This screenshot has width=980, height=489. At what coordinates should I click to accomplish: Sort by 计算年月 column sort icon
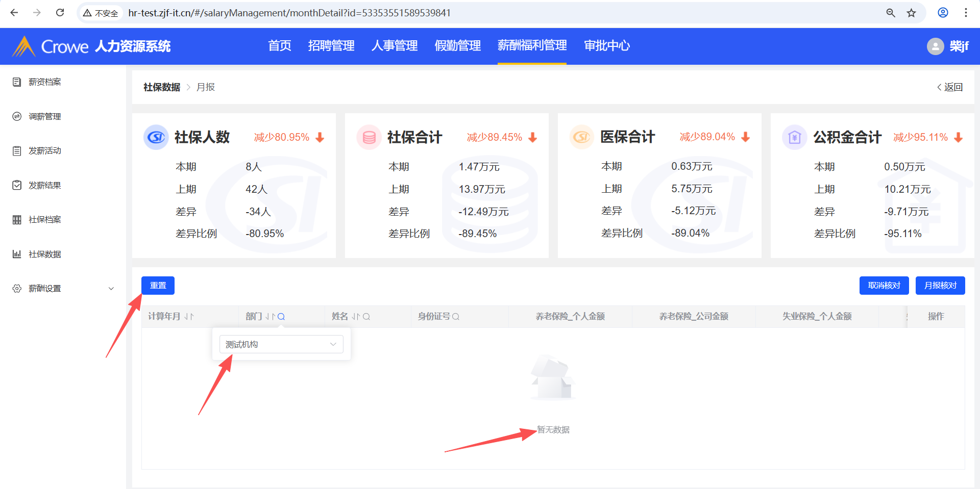click(189, 317)
